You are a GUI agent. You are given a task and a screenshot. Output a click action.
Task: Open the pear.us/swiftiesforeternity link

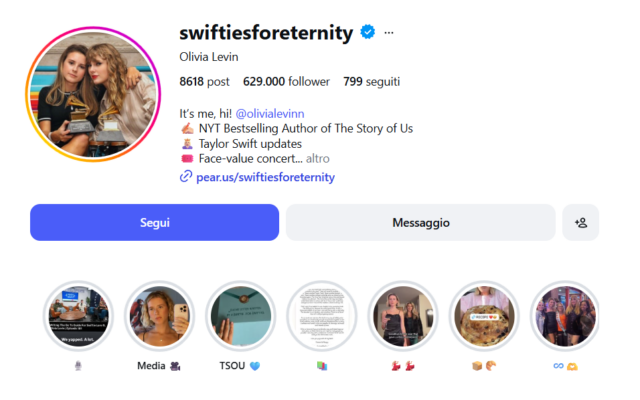pos(265,177)
